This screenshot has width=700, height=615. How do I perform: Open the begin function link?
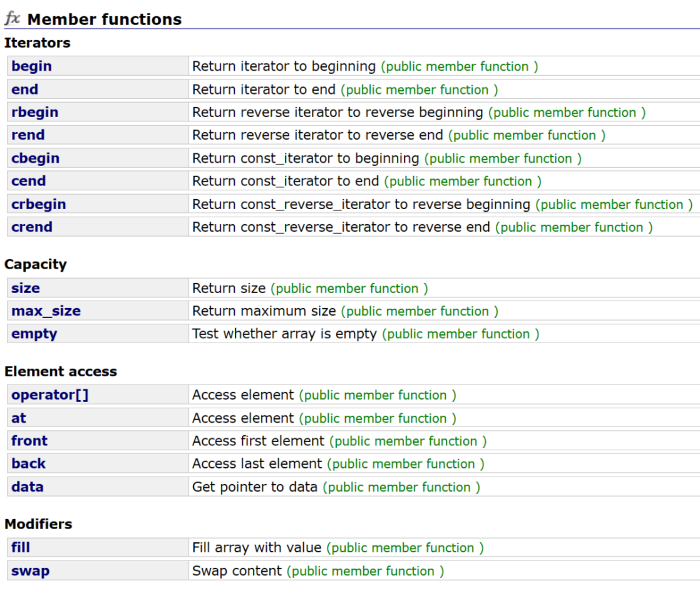tap(31, 66)
